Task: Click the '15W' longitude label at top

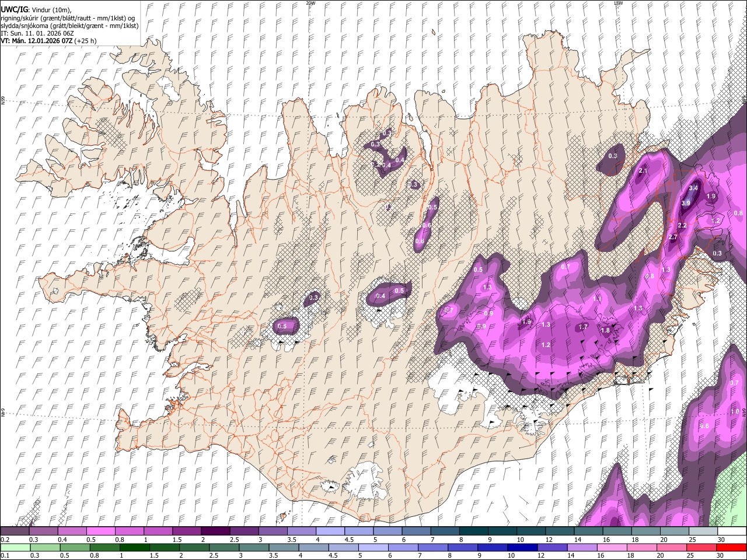Action: coord(618,3)
